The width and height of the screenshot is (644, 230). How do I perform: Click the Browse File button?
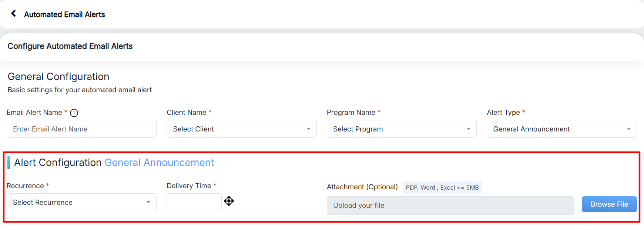click(x=609, y=204)
